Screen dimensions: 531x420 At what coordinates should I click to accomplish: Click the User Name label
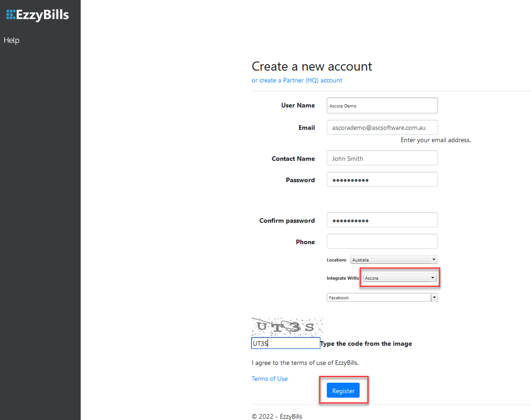[298, 105]
